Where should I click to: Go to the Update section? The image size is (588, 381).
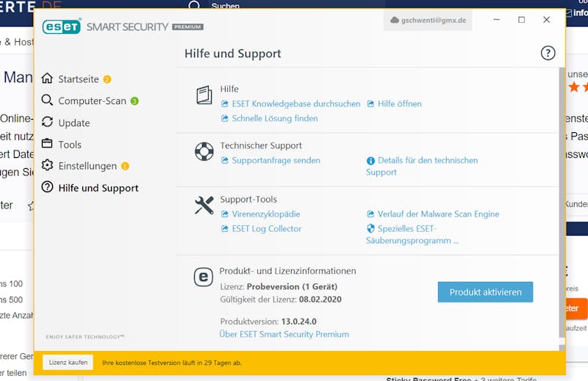[x=74, y=123]
